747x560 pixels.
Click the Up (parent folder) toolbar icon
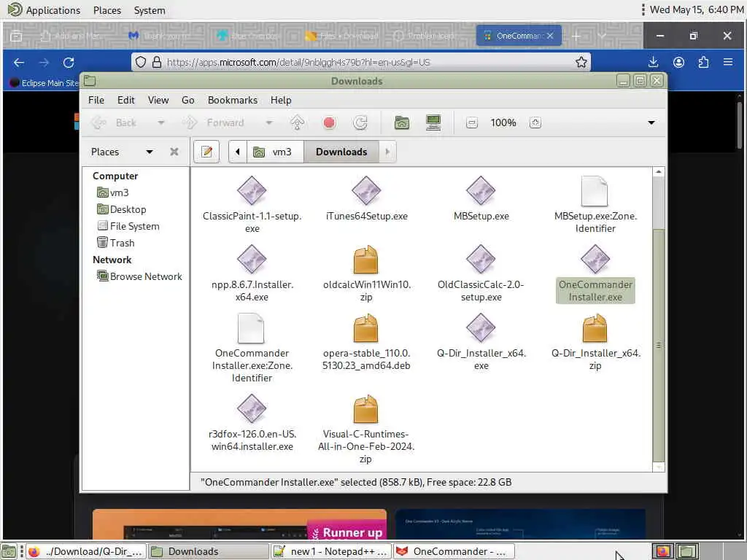coord(298,122)
